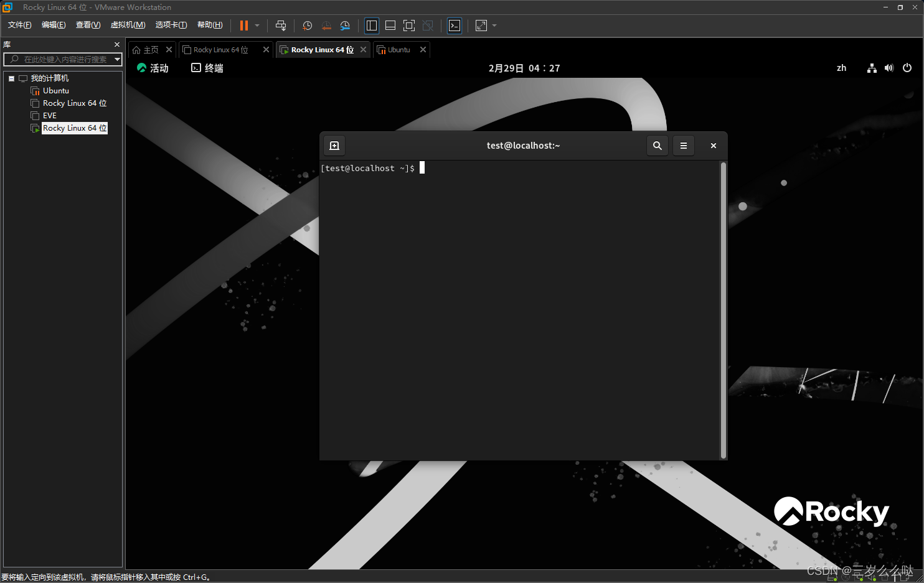Image resolution: width=924 pixels, height=583 pixels.
Task: Open the 帮助(H) menu
Action: tap(210, 25)
